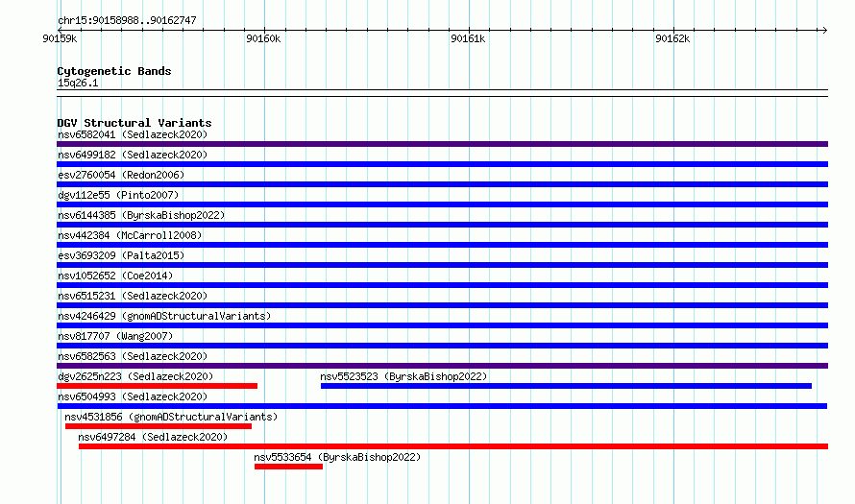Open the nsv5533654 (ByrskaBishop2022) label
The image size is (855, 504).
(337, 457)
